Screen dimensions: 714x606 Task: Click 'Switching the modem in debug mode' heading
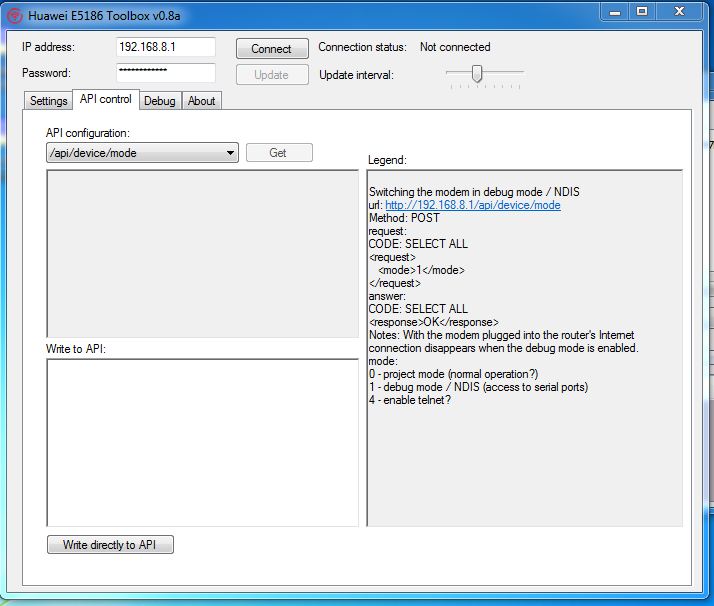tap(474, 192)
